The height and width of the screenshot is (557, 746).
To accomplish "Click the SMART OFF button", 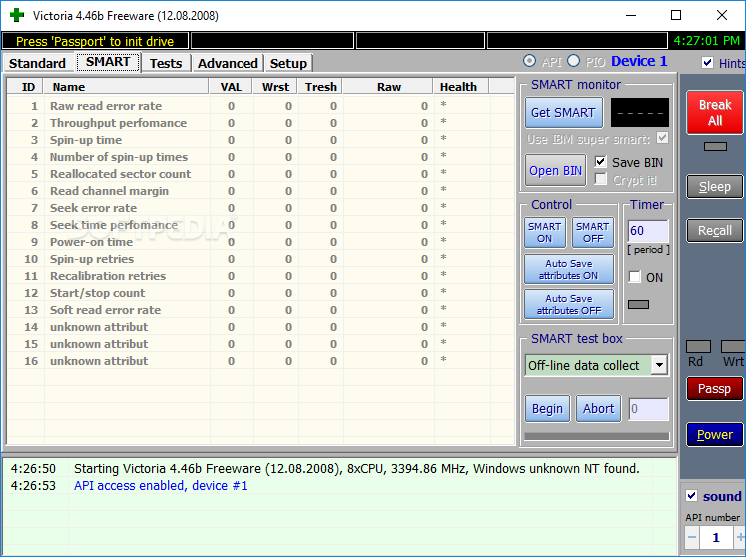I will click(x=592, y=233).
